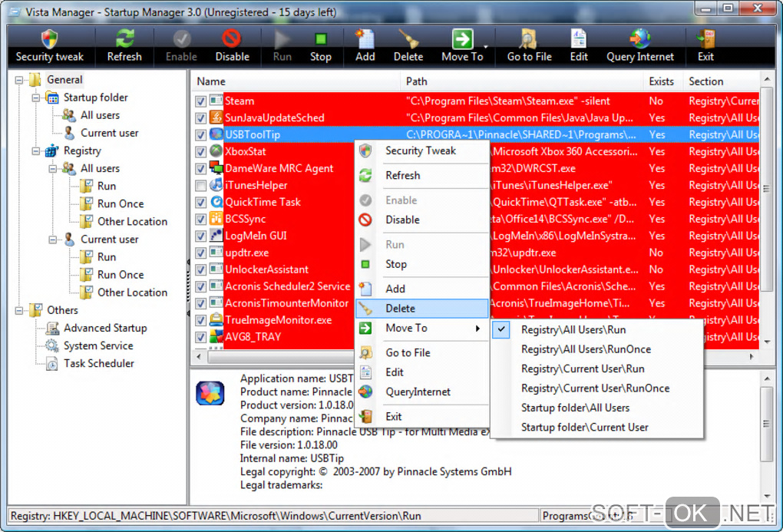
Task: Click the Run toolbar icon
Action: tap(282, 38)
